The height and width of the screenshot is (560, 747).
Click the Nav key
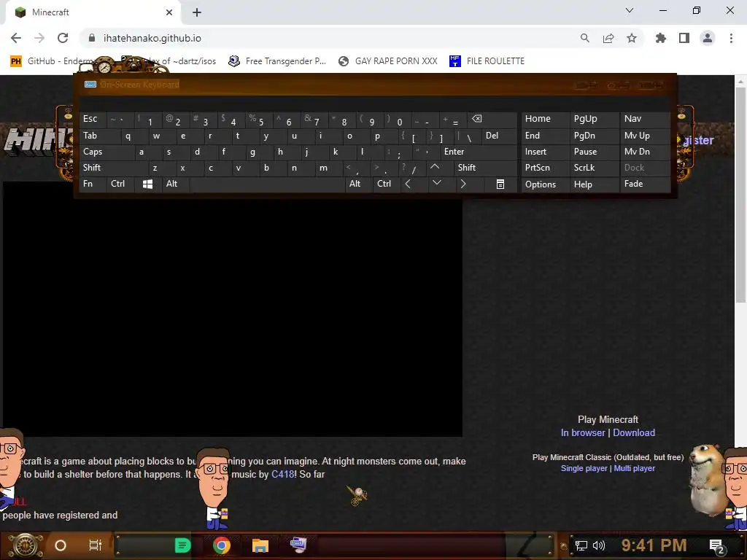pyautogui.click(x=645, y=119)
